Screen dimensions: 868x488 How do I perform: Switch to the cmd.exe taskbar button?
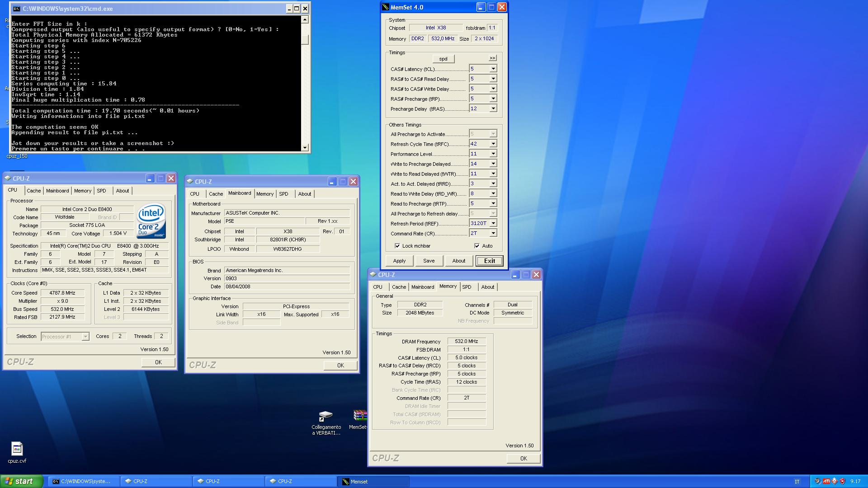(84, 481)
